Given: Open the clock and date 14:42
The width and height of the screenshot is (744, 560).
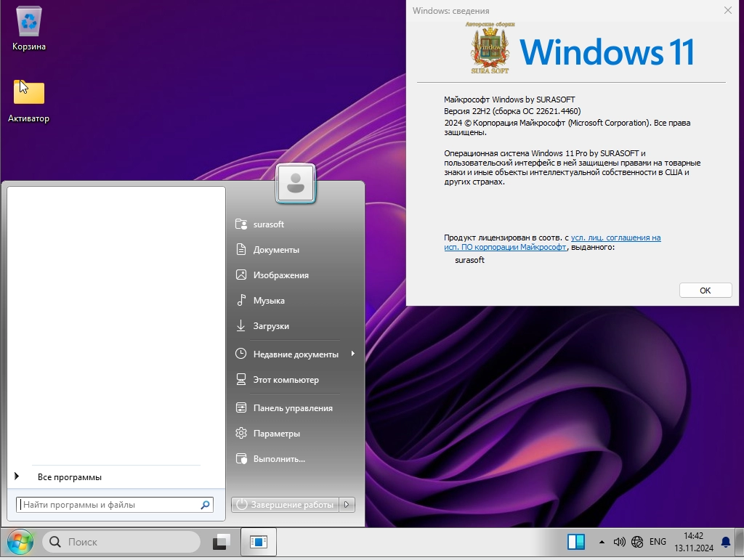Looking at the screenshot, I should (x=694, y=542).
